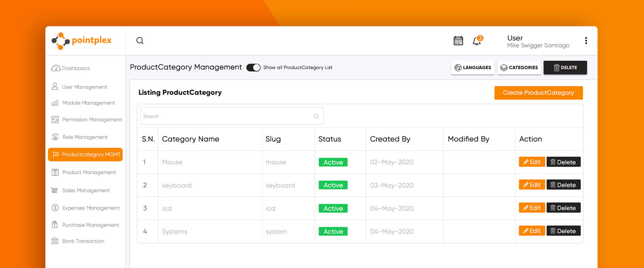Open notifications bell with badge
This screenshot has height=268, width=644.
coord(477,41)
